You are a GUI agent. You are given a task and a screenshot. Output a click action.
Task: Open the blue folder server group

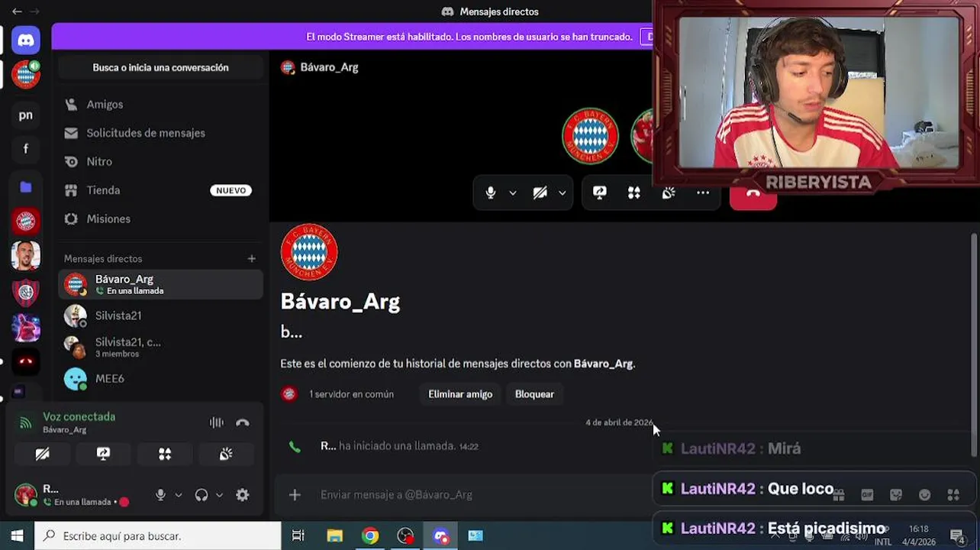[26, 186]
